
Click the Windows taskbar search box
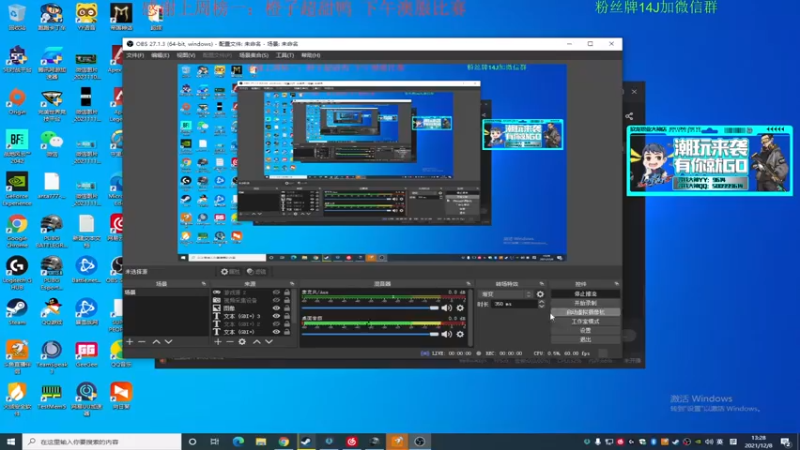(102, 441)
